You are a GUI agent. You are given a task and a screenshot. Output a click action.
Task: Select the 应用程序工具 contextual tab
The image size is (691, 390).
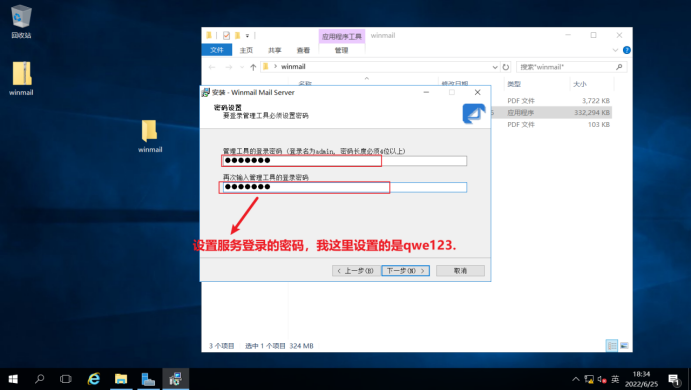[x=342, y=36]
